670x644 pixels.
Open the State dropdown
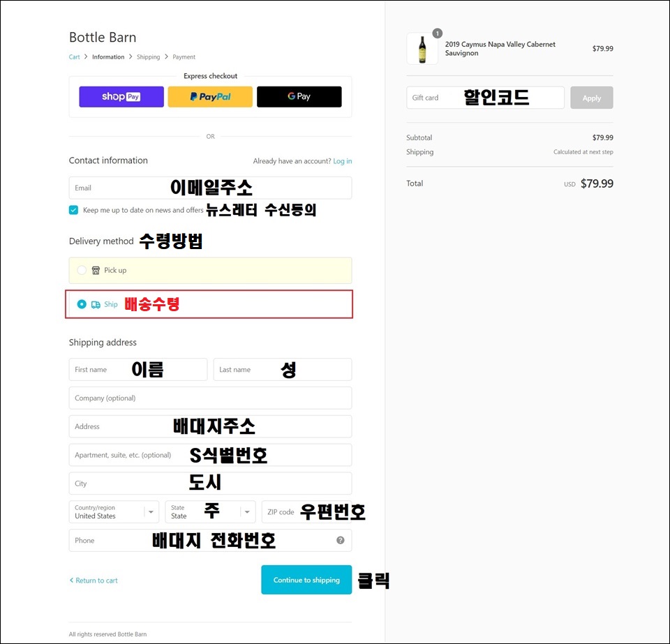pyautogui.click(x=210, y=511)
